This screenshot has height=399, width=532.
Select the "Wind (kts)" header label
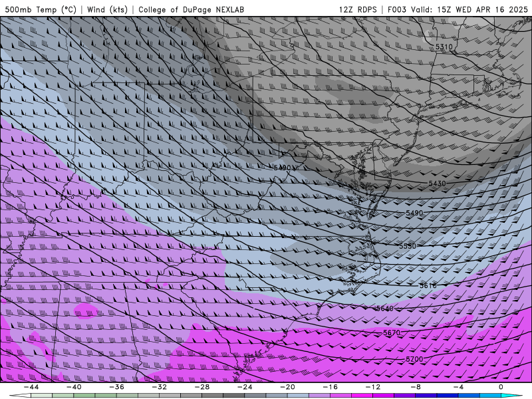coord(107,9)
